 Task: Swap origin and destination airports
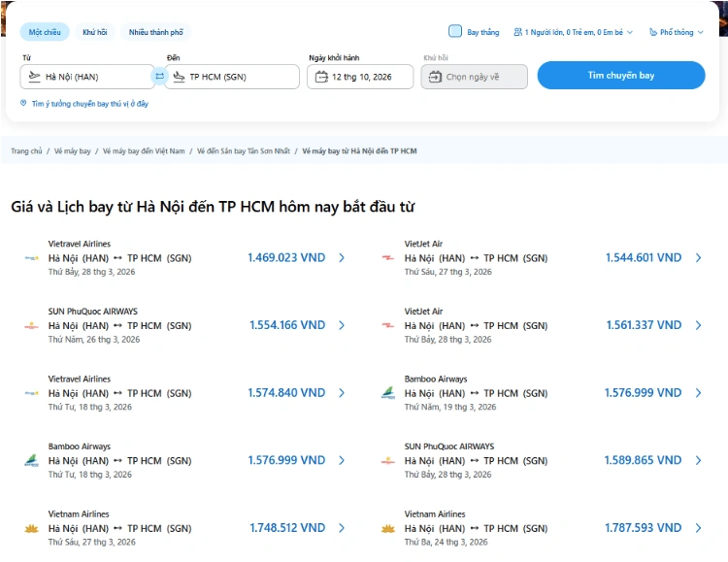coord(159,76)
